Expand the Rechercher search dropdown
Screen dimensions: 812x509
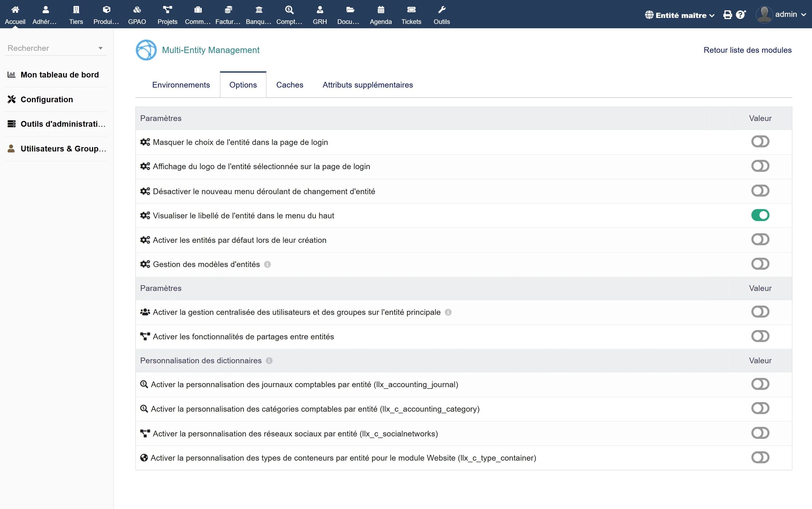(x=100, y=48)
